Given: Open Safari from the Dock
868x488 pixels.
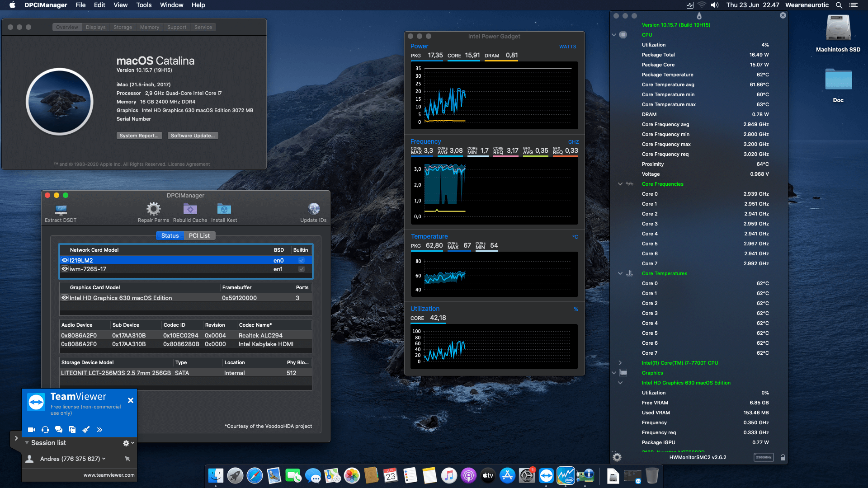Looking at the screenshot, I should [255, 476].
